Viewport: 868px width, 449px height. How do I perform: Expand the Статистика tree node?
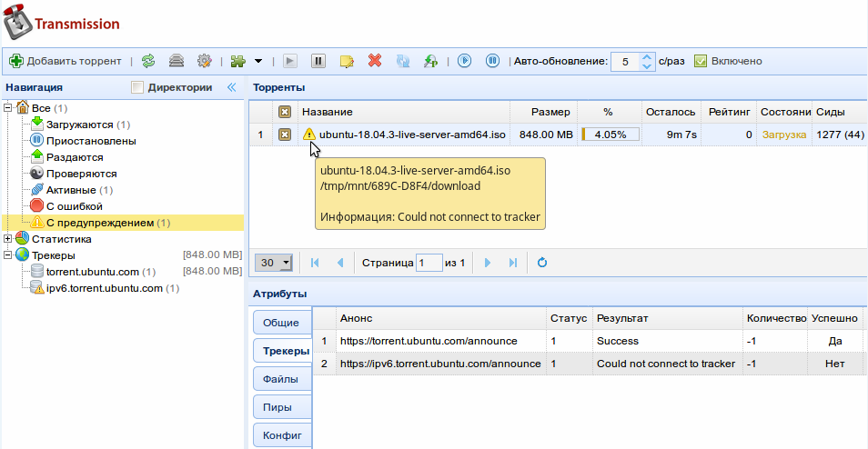click(x=8, y=239)
